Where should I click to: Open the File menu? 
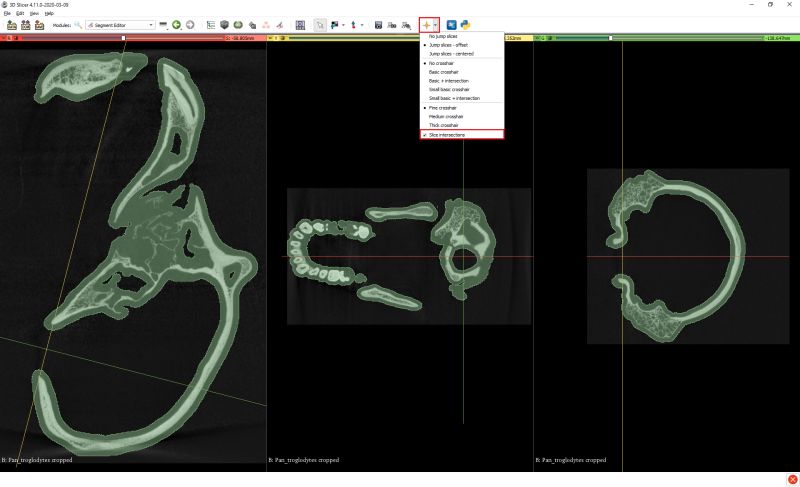click(x=7, y=13)
